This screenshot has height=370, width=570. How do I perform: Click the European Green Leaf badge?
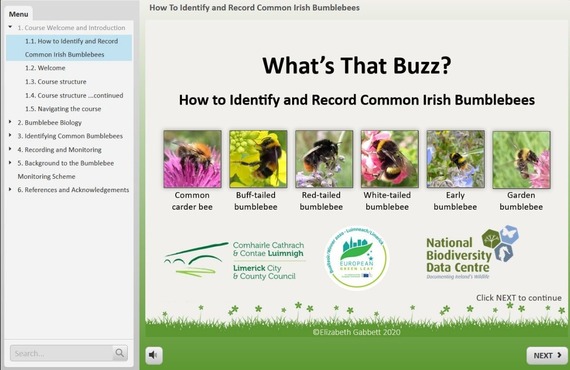357,258
